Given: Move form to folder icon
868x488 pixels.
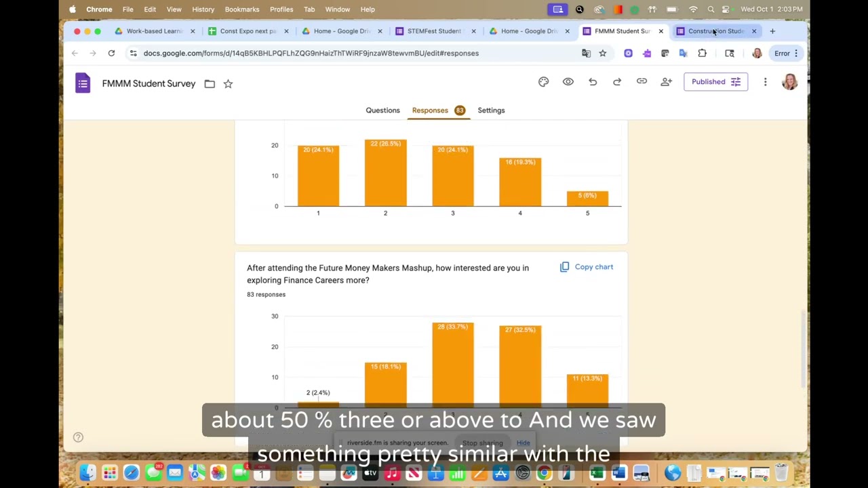Looking at the screenshot, I should [x=210, y=84].
